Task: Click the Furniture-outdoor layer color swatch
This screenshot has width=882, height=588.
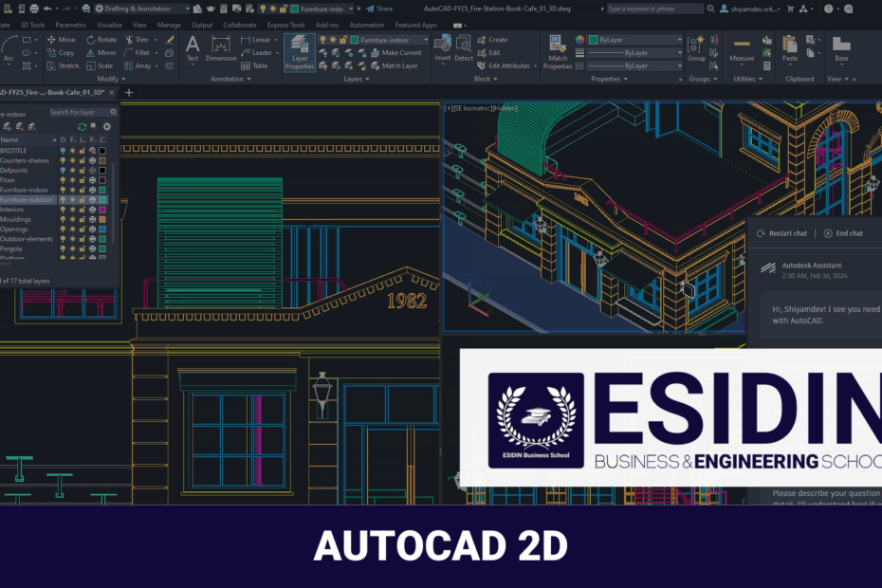Action: click(x=102, y=200)
